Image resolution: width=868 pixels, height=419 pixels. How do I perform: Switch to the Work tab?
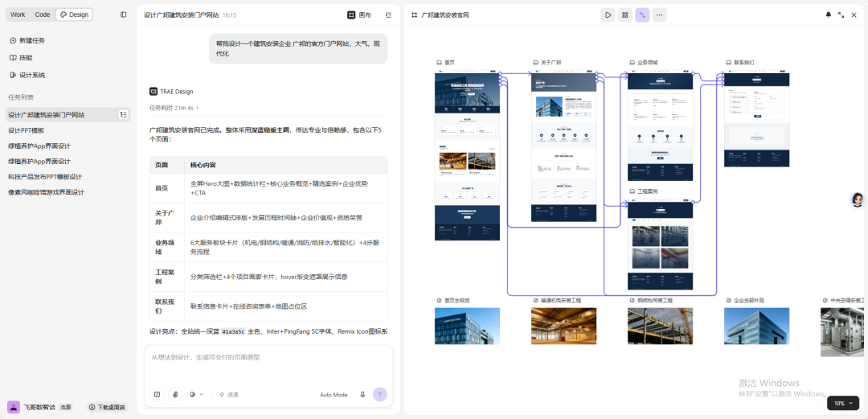pyautogui.click(x=18, y=15)
